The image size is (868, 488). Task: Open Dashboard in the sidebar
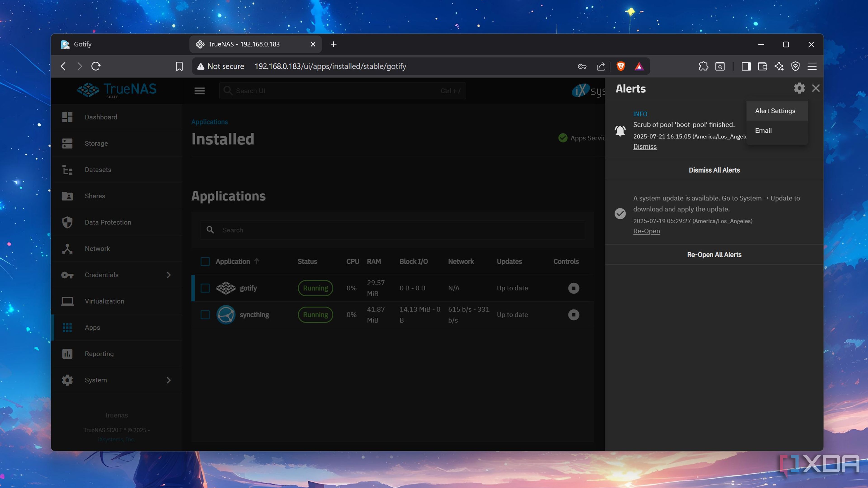coord(117,117)
